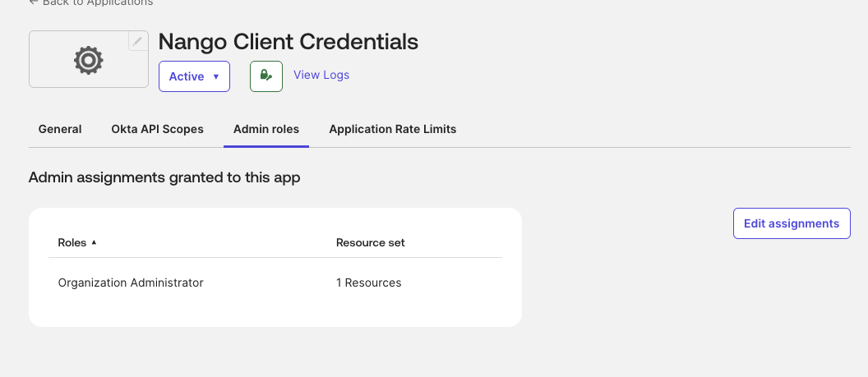Screen dimensions: 868x377
Task: Click the green lock key icon button
Action: tap(266, 76)
